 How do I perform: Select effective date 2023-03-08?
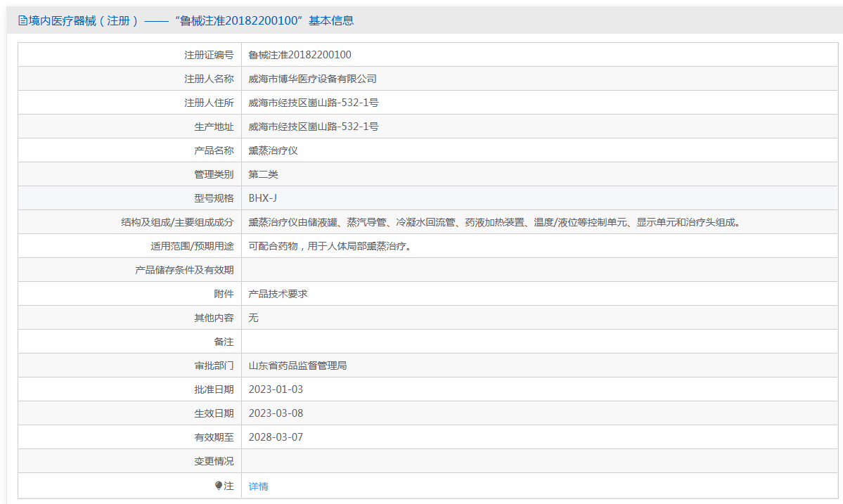pos(276,413)
